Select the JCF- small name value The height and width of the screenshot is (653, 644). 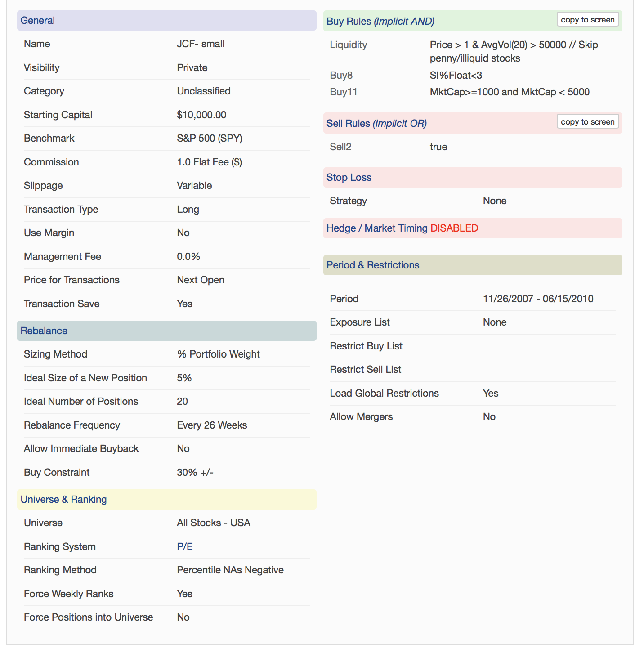point(201,44)
